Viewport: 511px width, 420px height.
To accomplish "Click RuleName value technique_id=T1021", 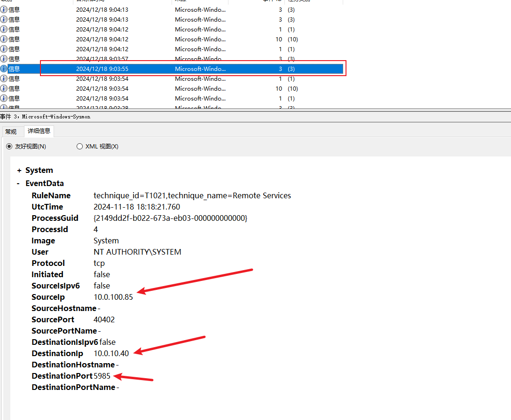I will click(192, 195).
